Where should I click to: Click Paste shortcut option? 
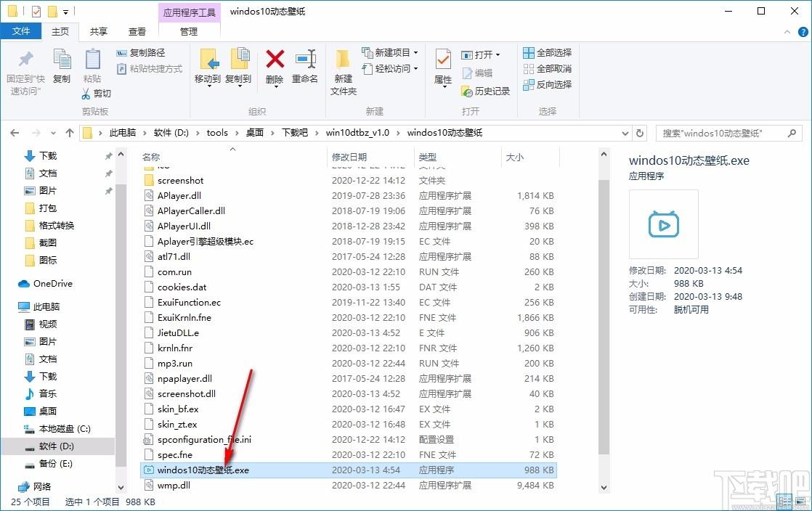150,68
